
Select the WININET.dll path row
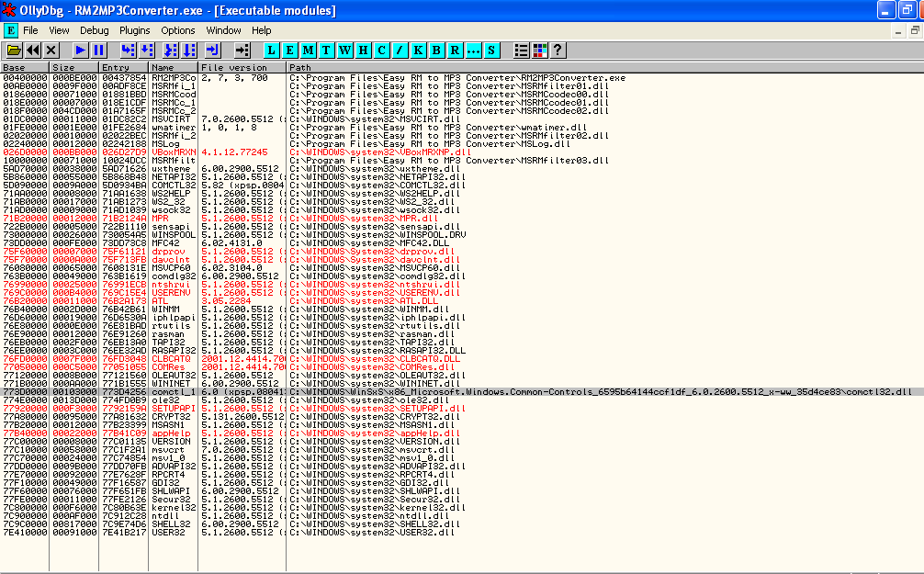pos(375,384)
